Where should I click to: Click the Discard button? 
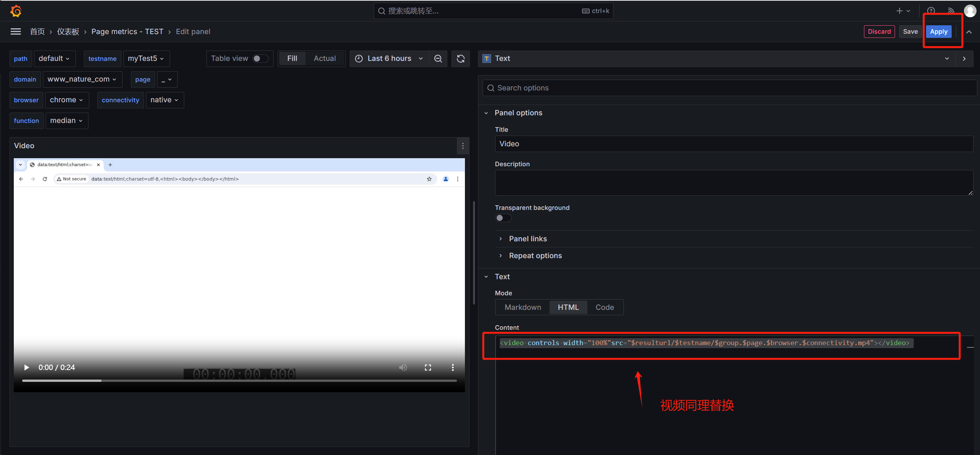pos(879,31)
